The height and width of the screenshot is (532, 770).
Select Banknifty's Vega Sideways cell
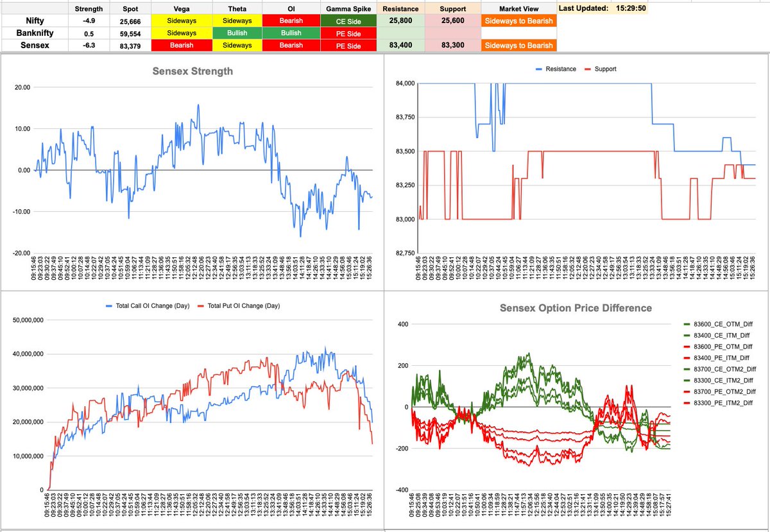182,33
